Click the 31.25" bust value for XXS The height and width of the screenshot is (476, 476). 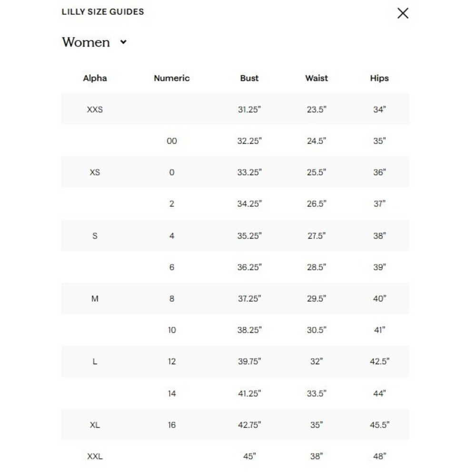pyautogui.click(x=249, y=109)
